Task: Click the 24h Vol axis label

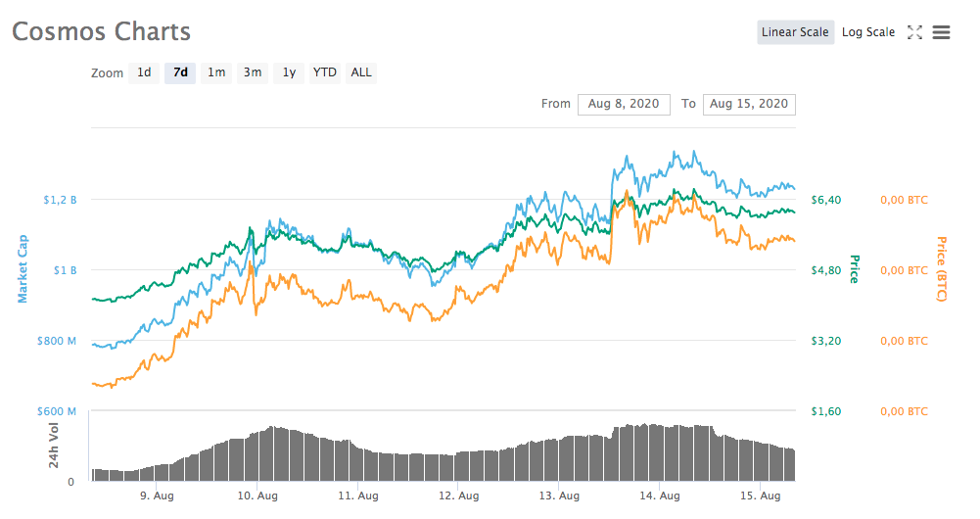Action: coord(54,446)
